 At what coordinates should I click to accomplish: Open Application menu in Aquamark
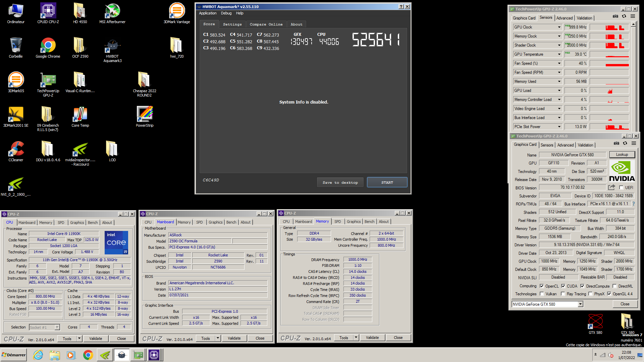(x=208, y=13)
